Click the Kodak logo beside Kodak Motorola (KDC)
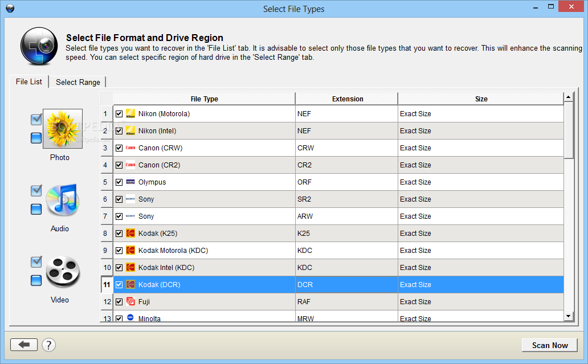This screenshot has width=588, height=364. click(130, 251)
